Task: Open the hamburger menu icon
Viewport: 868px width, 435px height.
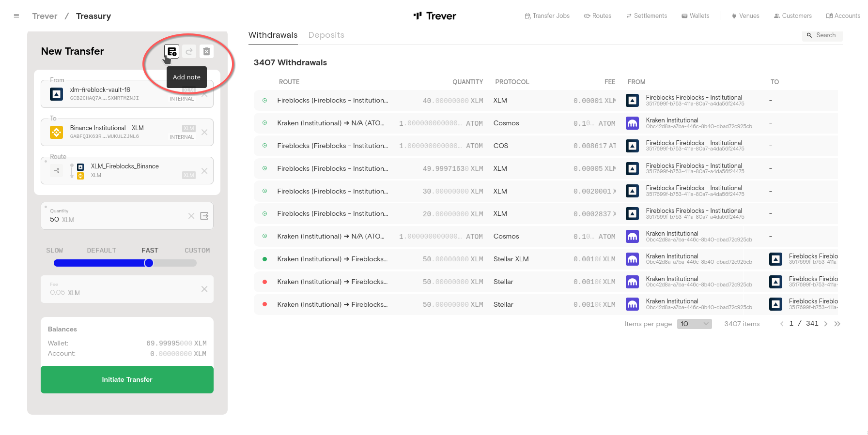Action: pos(16,16)
